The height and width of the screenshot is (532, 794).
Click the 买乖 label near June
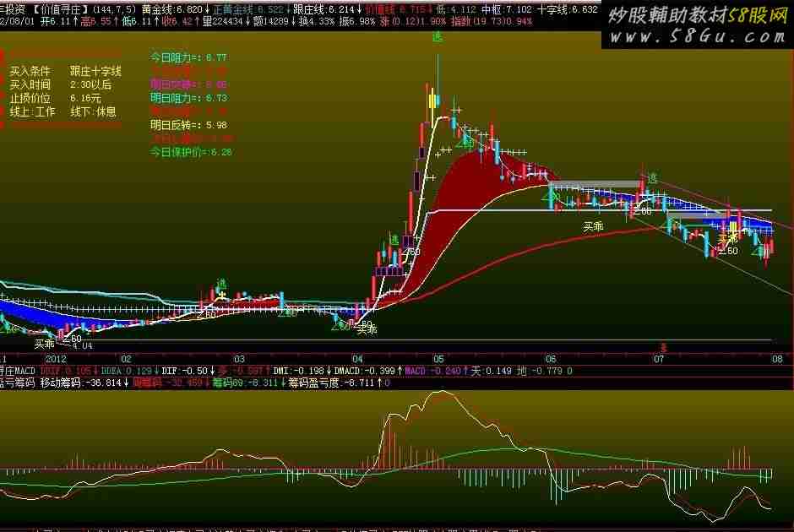[x=594, y=226]
